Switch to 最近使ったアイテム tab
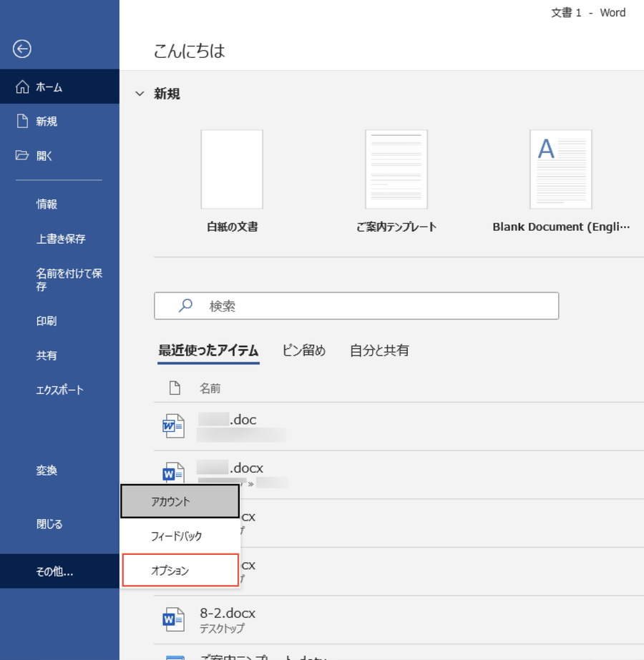The height and width of the screenshot is (660, 644). 208,350
